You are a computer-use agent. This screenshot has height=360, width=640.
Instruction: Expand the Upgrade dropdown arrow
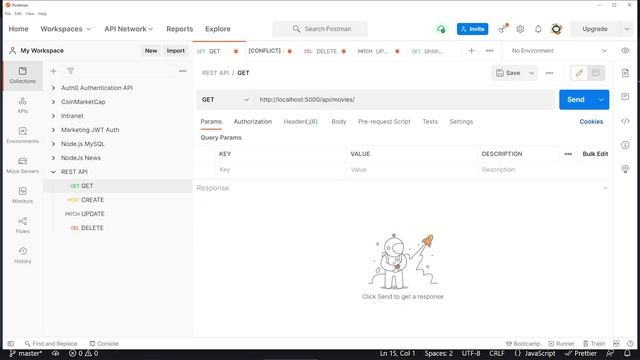627,29
